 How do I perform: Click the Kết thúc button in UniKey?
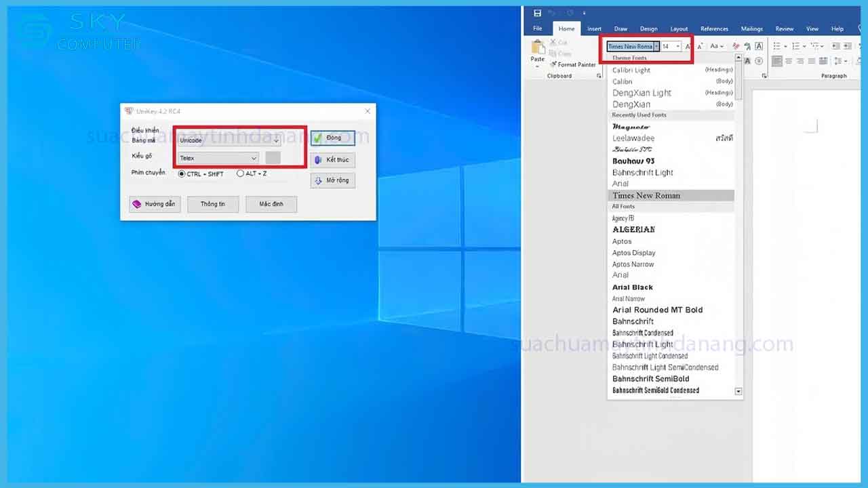tap(332, 159)
